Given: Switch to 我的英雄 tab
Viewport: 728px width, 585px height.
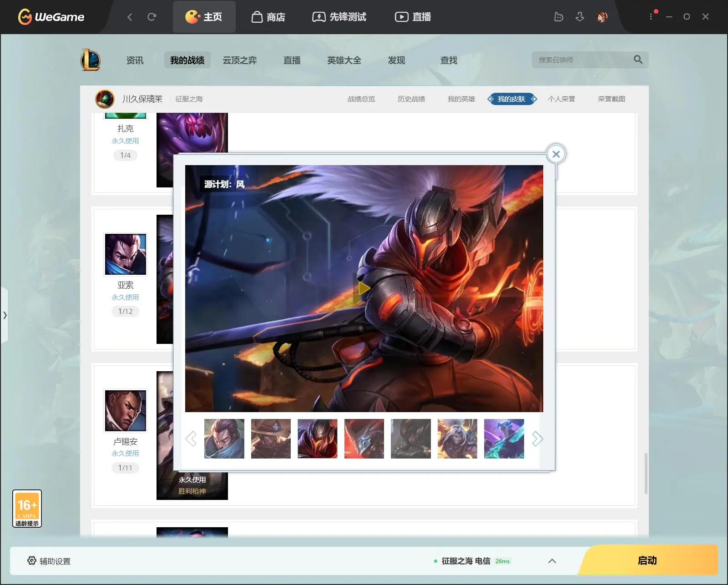Looking at the screenshot, I should tap(461, 99).
